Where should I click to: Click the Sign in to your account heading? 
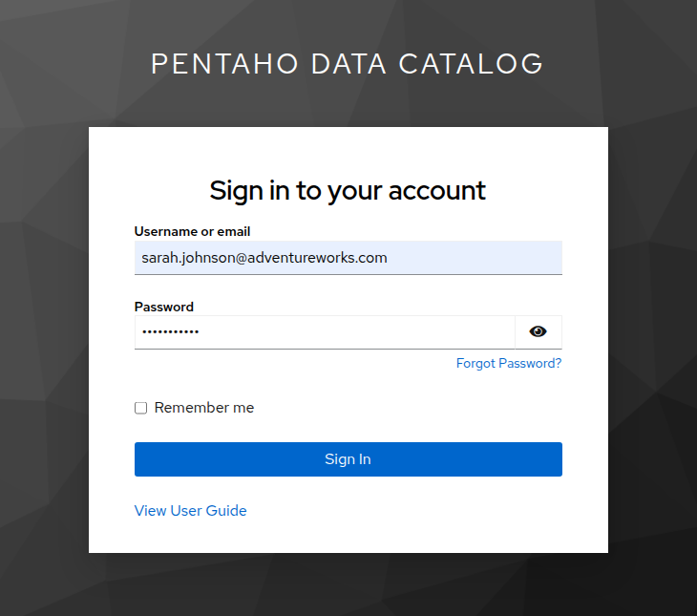pyautogui.click(x=348, y=190)
